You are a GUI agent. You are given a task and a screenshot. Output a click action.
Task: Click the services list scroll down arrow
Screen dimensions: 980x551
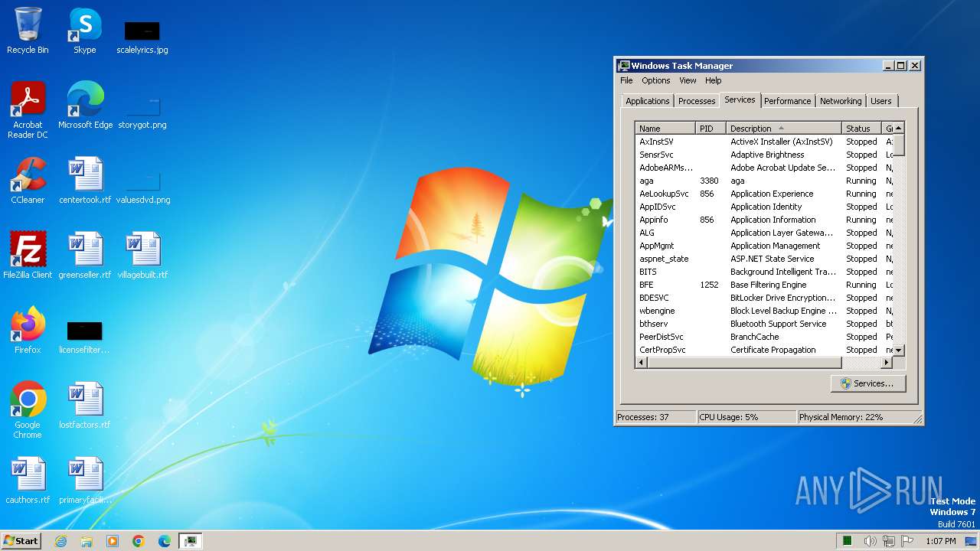pyautogui.click(x=899, y=350)
